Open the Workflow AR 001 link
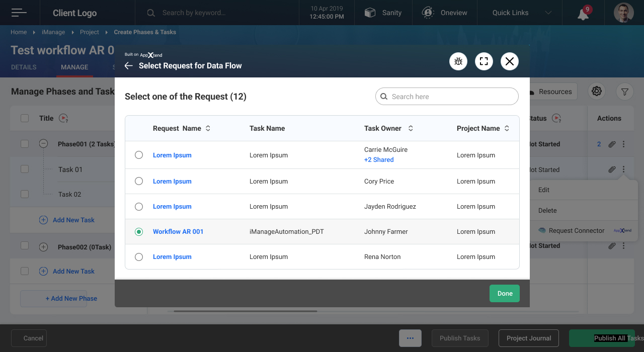Viewport: 644px width, 352px height. point(178,232)
